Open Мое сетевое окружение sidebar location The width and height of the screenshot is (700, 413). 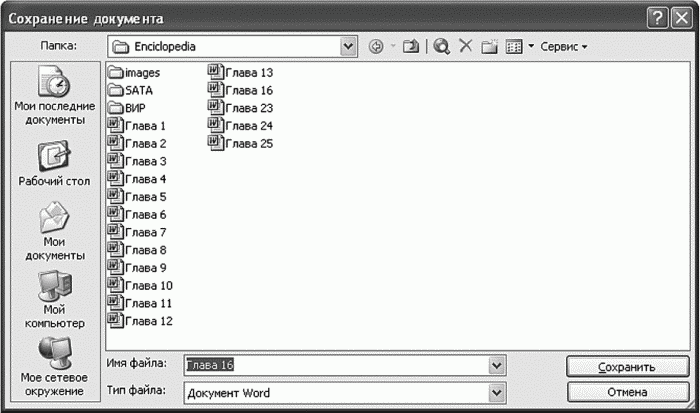pyautogui.click(x=54, y=368)
